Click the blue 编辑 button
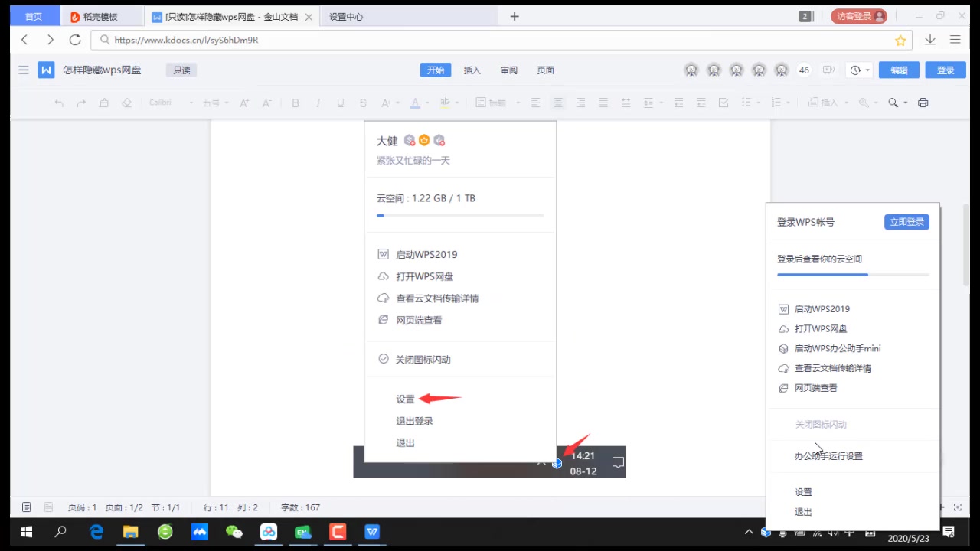The height and width of the screenshot is (551, 980). click(899, 70)
